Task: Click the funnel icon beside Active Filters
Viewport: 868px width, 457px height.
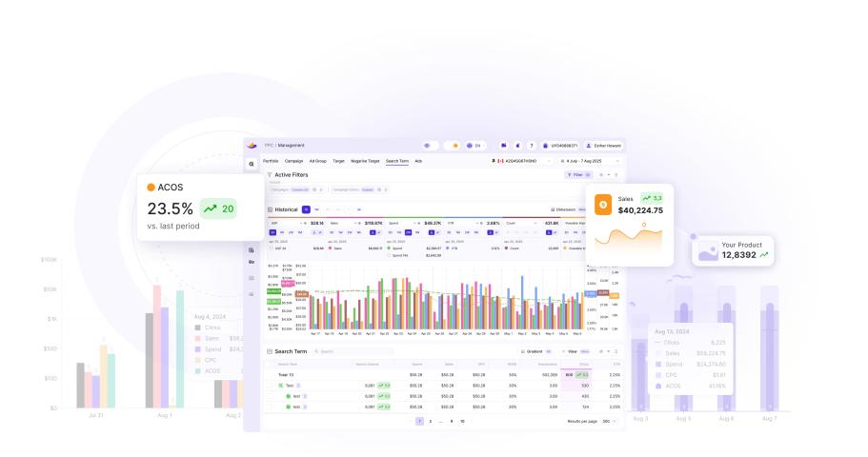Action: coord(270,175)
